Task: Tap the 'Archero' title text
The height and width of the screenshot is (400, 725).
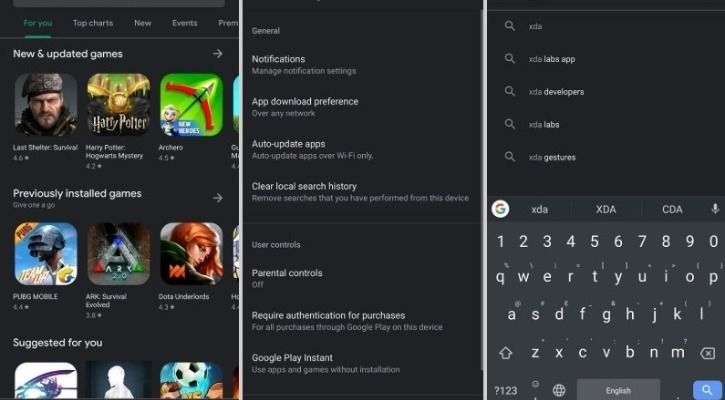Action: (x=171, y=148)
